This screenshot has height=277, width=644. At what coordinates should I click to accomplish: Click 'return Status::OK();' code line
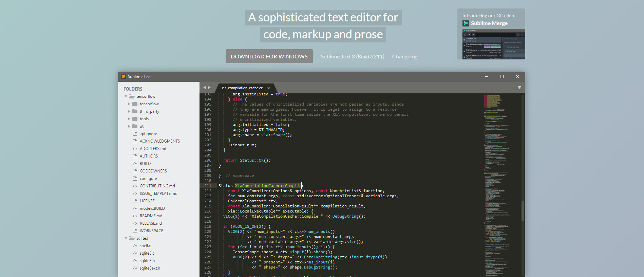tap(247, 160)
